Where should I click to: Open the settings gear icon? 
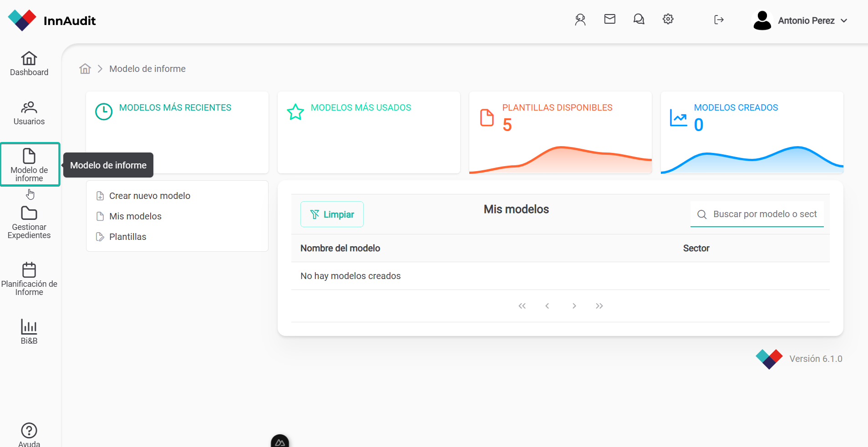pyautogui.click(x=668, y=19)
